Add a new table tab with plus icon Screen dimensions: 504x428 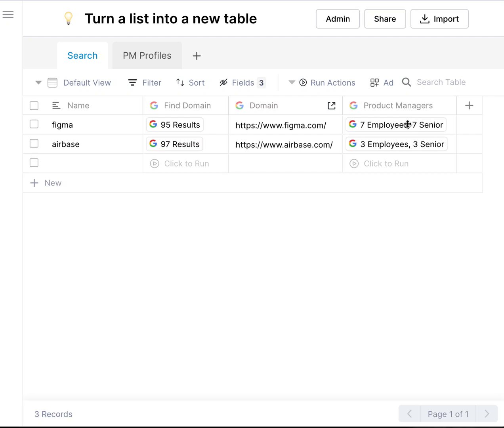(197, 56)
